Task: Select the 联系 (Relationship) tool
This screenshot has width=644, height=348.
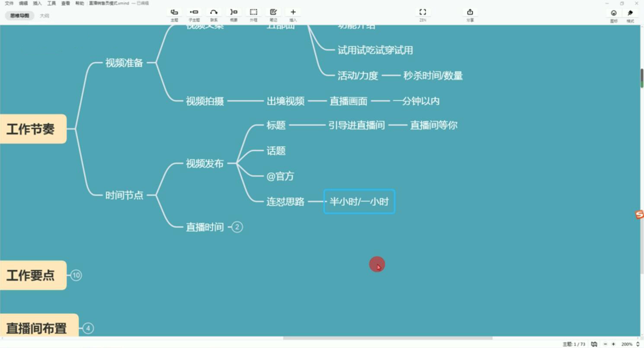Action: (x=214, y=12)
